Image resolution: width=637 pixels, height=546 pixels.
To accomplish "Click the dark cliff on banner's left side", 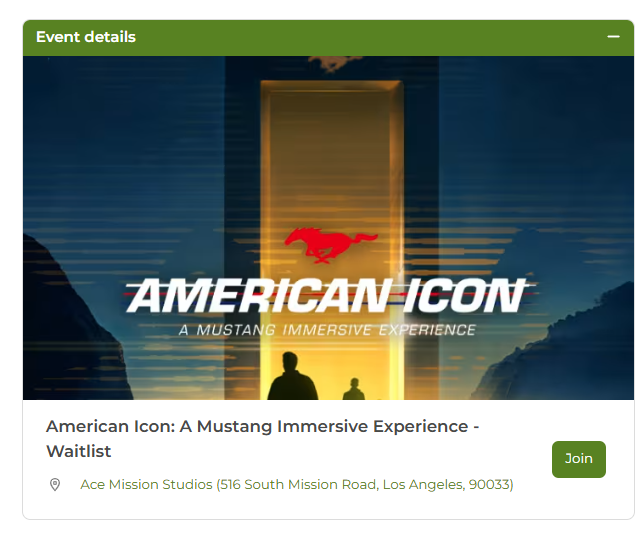I will tap(69, 325).
